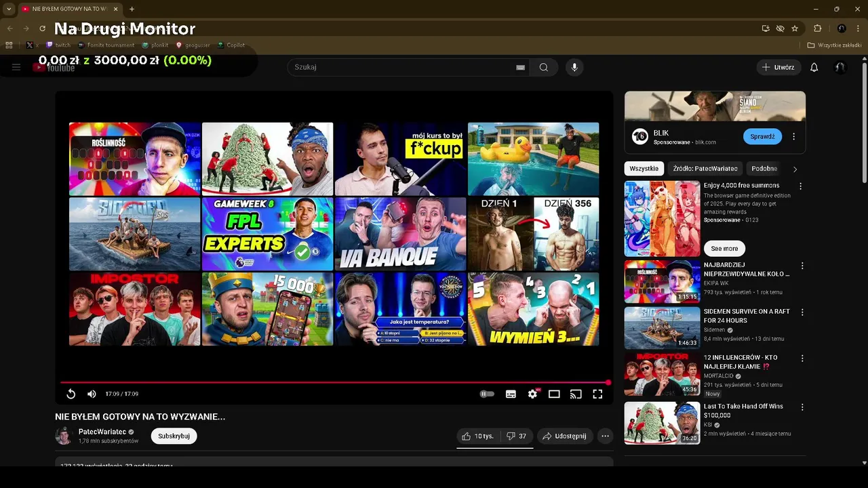This screenshot has height=488, width=868.
Task: Open YouTube notifications bell
Action: click(x=814, y=67)
